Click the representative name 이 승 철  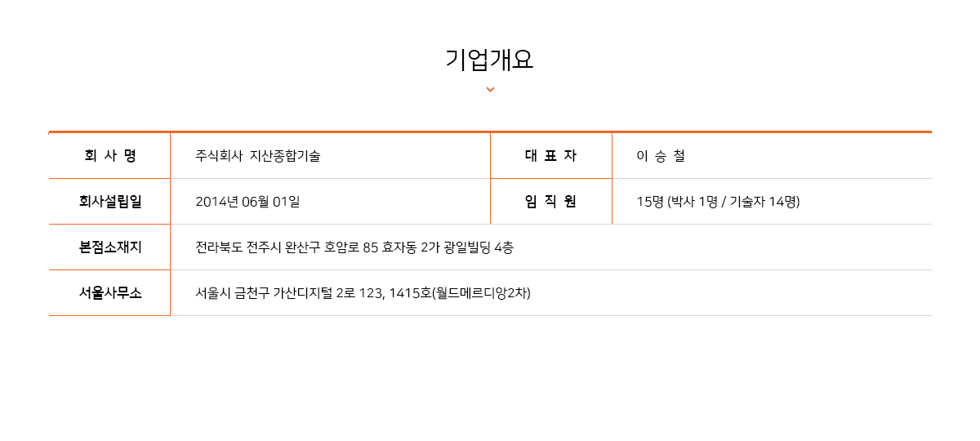tap(661, 156)
